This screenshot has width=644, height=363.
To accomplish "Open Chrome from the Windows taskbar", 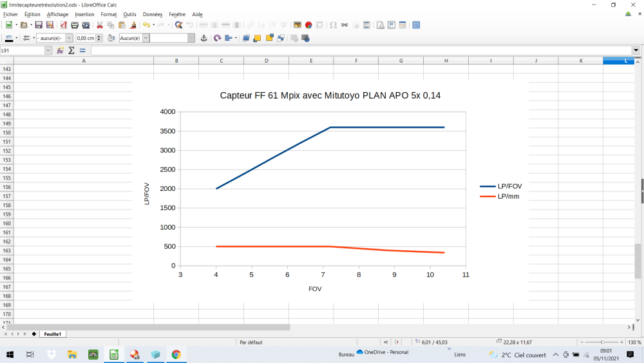I will coord(176,355).
